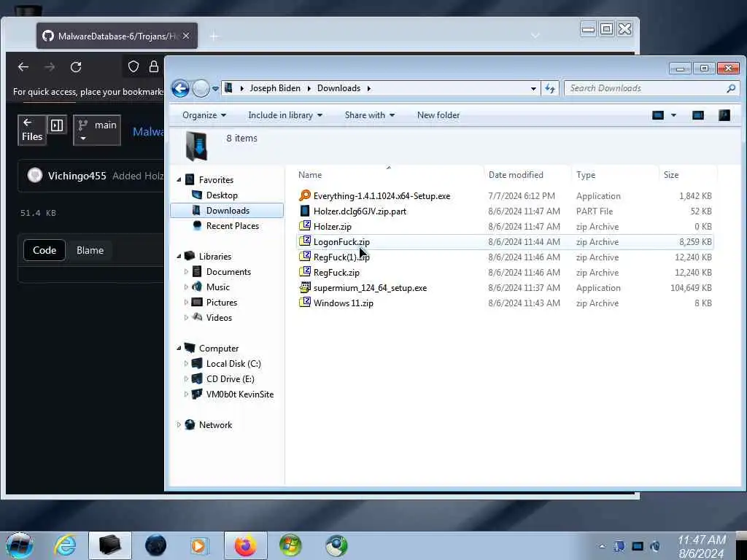Open the Windows Start menu orb
747x560 pixels.
point(20,545)
